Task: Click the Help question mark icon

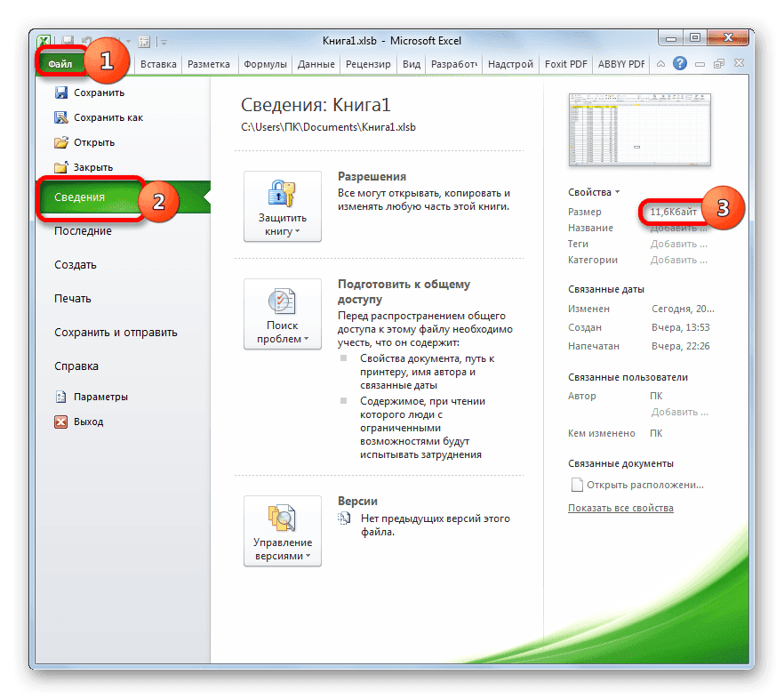Action: pos(679,63)
